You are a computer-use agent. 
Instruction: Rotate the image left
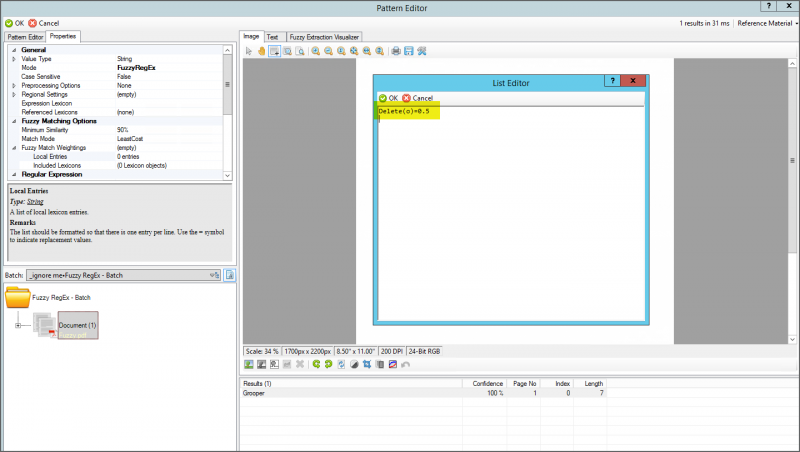(316, 364)
